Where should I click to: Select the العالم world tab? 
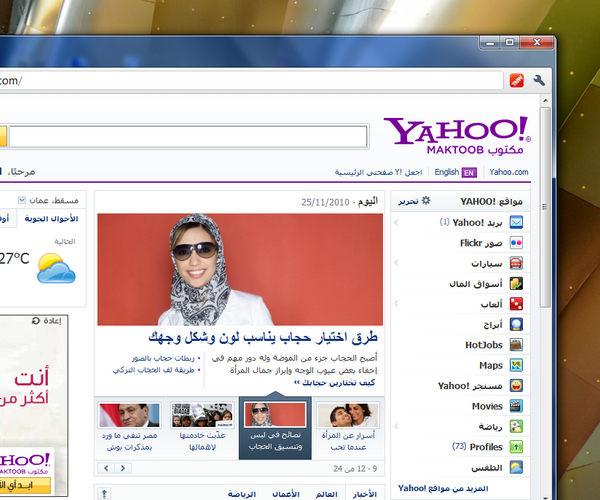point(326,494)
